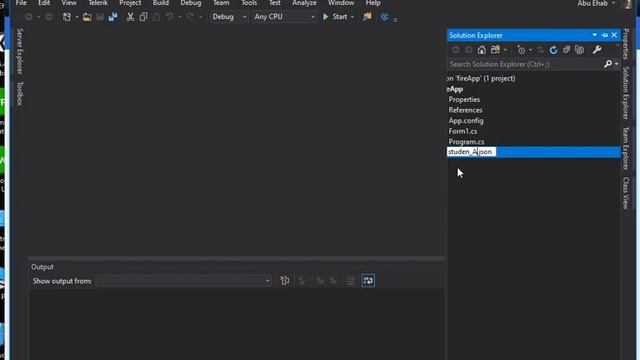The width and height of the screenshot is (640, 360).
Task: Open Properties wrench icon in Solution Explorer
Action: point(597,50)
